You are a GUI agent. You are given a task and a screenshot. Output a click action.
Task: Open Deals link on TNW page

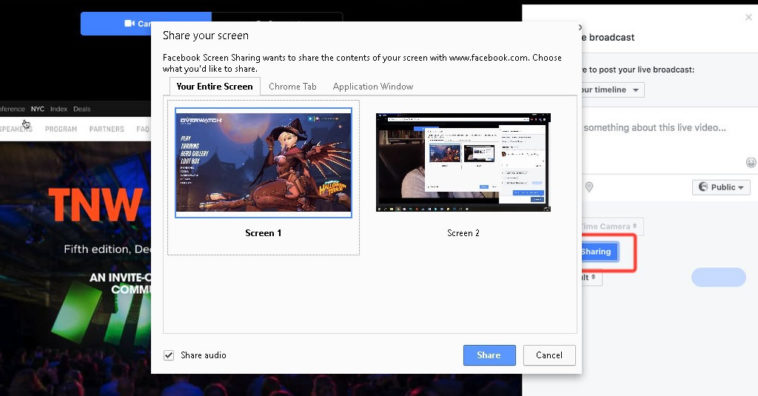tap(82, 109)
